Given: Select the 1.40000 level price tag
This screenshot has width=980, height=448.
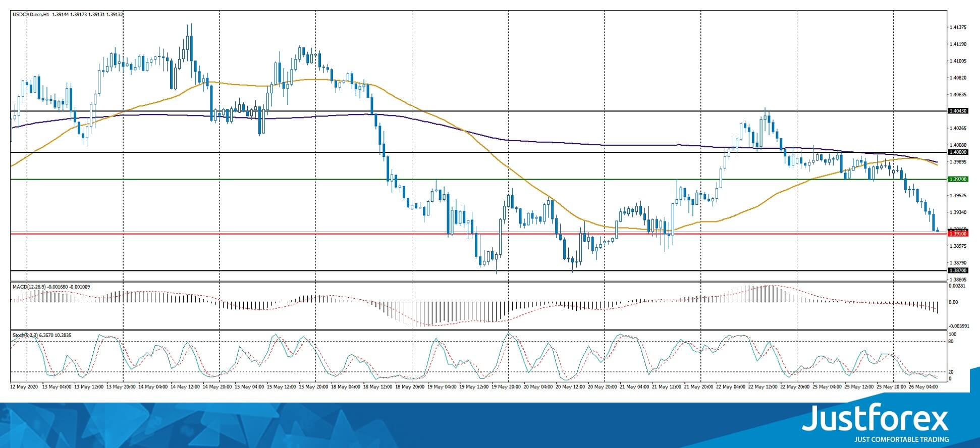Looking at the screenshot, I should pyautogui.click(x=958, y=152).
